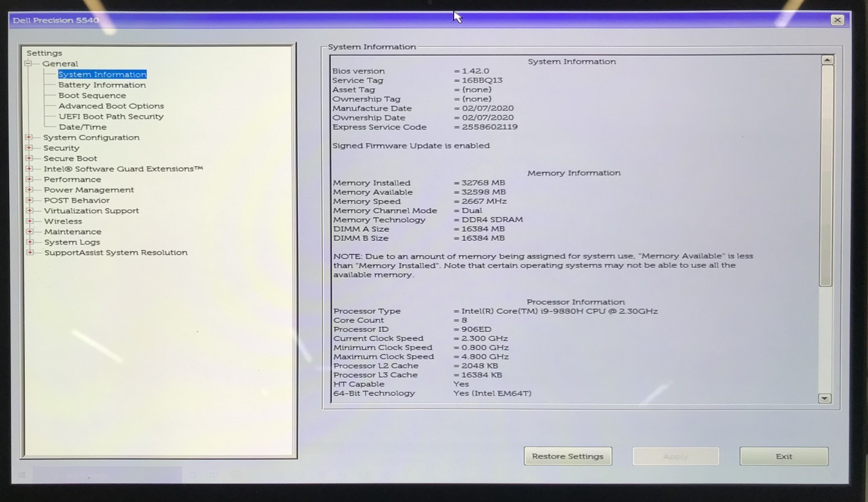
Task: Select Intel Software Guard Extensions label
Action: pos(123,169)
